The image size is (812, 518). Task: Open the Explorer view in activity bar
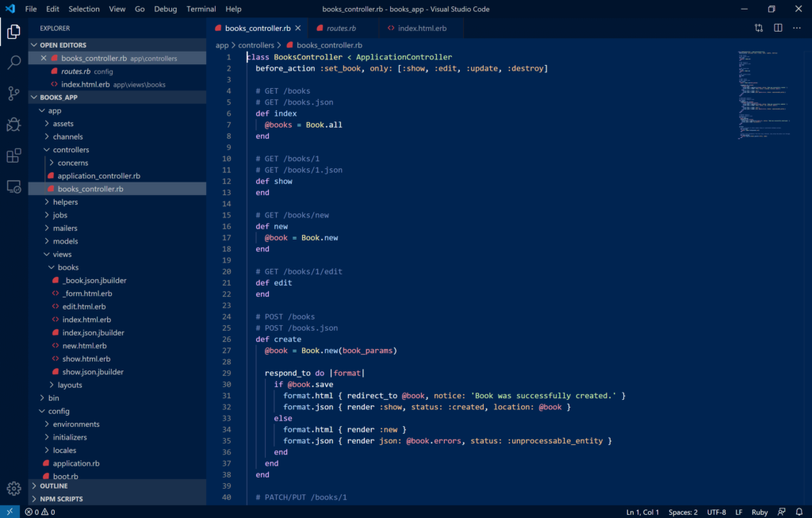(x=13, y=32)
